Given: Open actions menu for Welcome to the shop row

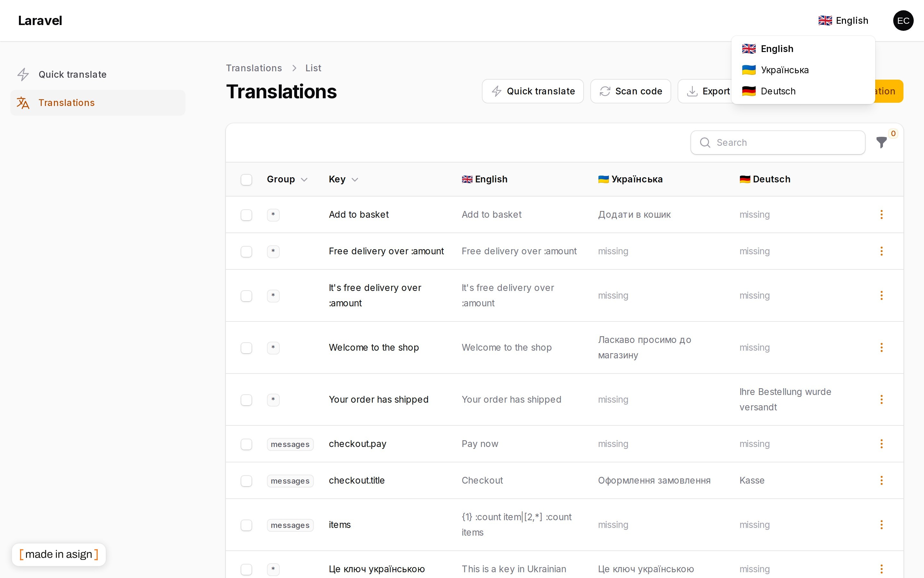Looking at the screenshot, I should (x=881, y=347).
